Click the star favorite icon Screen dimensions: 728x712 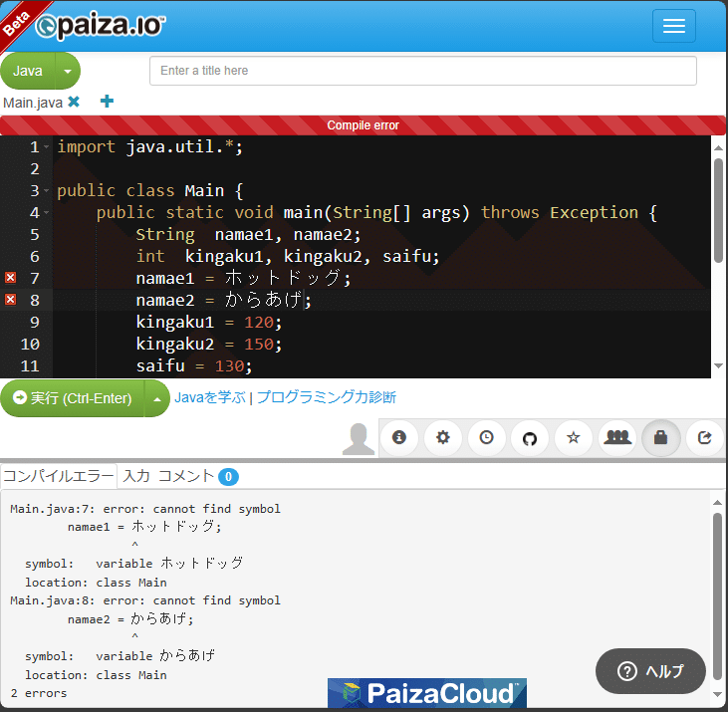tap(574, 437)
